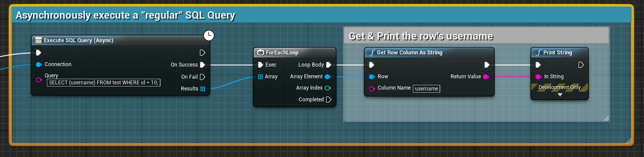Click the Return Value output pin
Image resolution: width=644 pixels, height=157 pixels.
pyautogui.click(x=486, y=77)
